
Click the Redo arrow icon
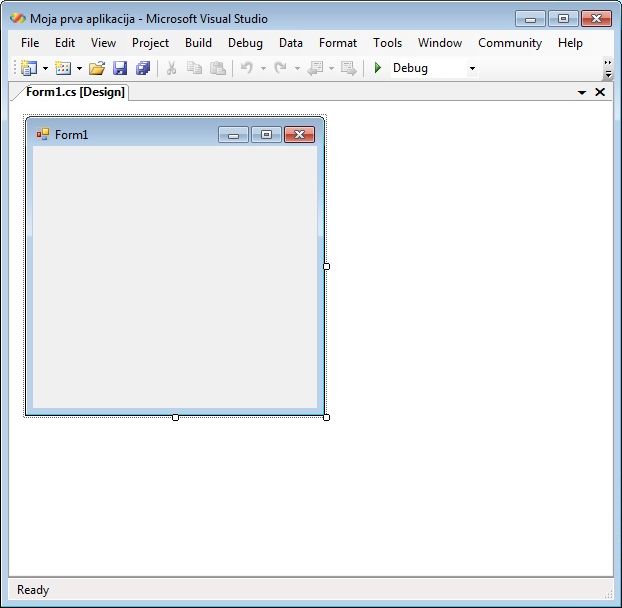click(280, 68)
